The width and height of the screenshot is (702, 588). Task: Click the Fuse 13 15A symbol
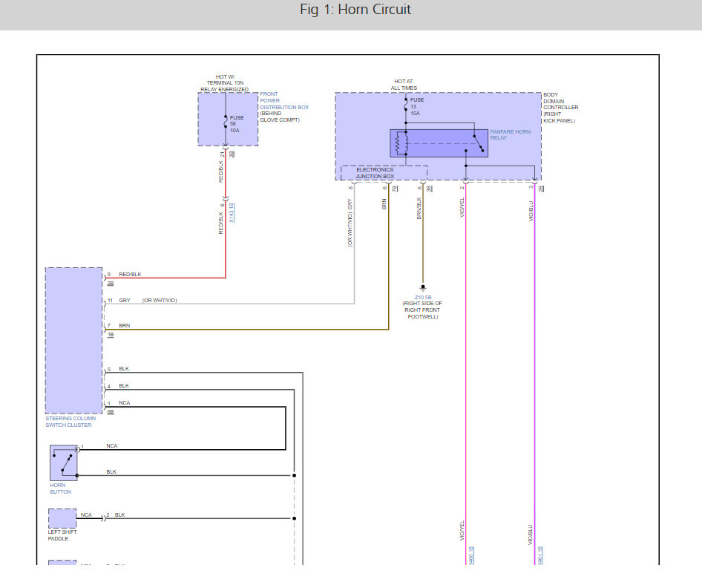406,105
